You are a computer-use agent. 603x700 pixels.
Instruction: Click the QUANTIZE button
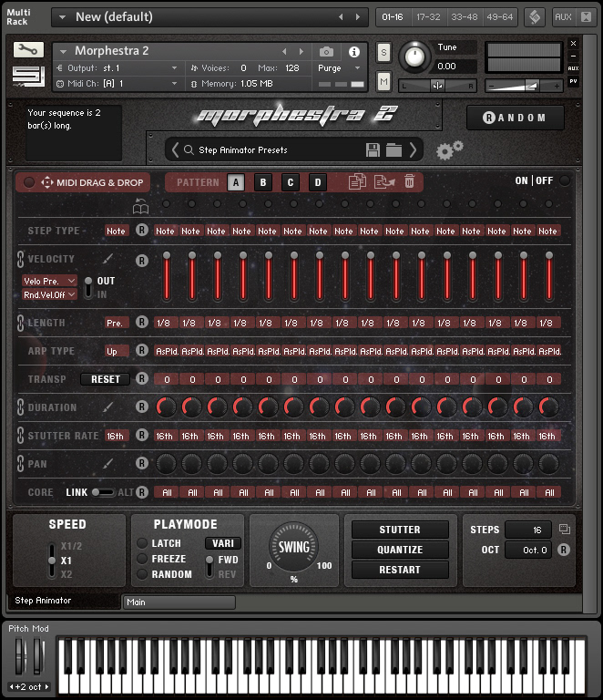(400, 550)
